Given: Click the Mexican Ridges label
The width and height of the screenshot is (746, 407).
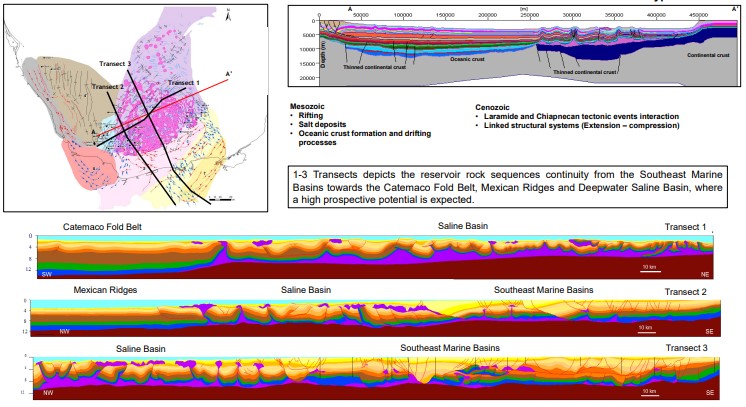Looking at the screenshot, I should pyautogui.click(x=105, y=290).
